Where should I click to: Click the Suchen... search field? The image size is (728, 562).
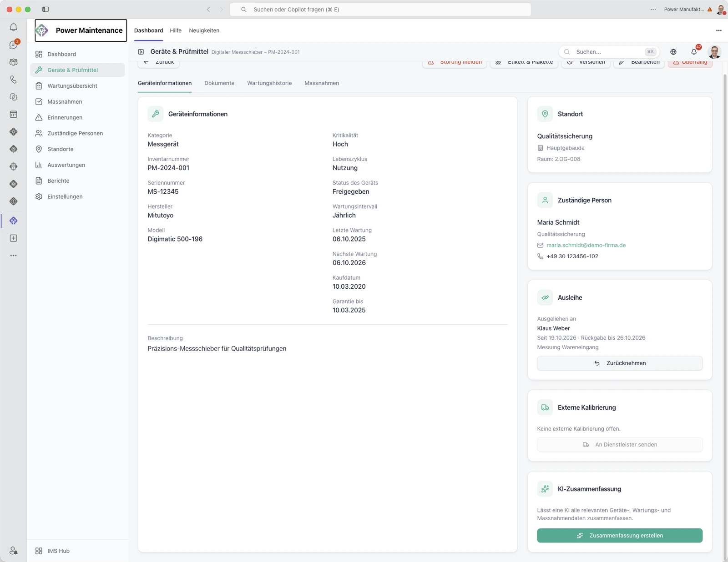pyautogui.click(x=609, y=52)
